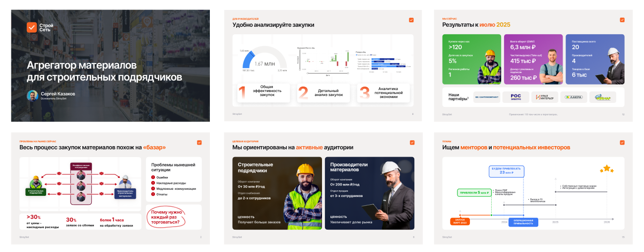Click the exclamation icon beside 'Откаты'

[153, 194]
